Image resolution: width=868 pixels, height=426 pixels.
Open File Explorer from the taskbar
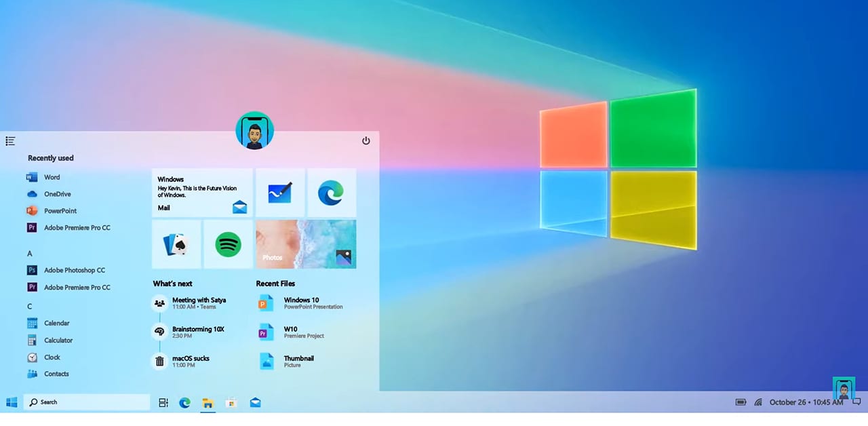[x=208, y=403]
